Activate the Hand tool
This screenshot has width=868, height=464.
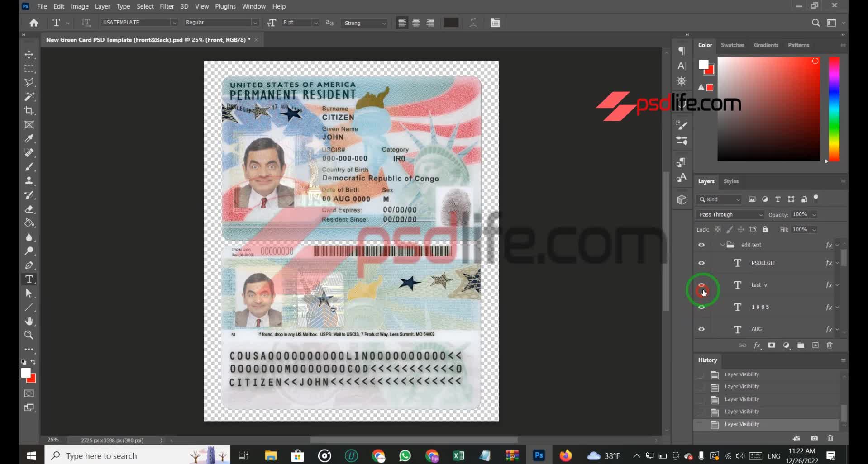(29, 322)
